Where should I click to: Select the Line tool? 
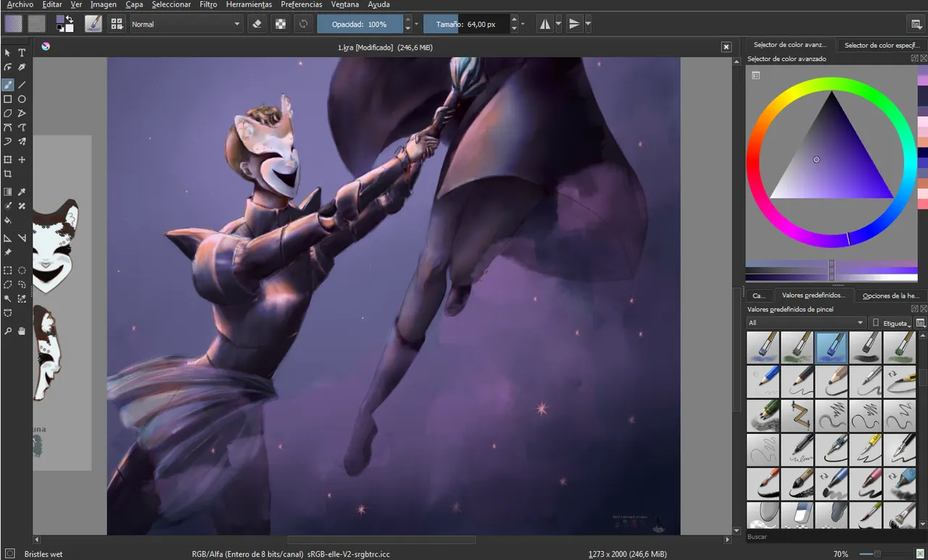click(22, 85)
